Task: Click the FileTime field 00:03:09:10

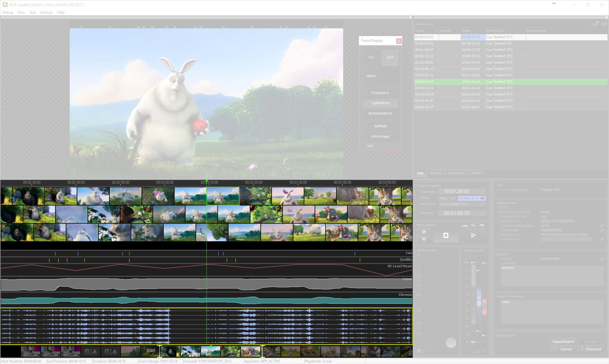Action: point(462,213)
